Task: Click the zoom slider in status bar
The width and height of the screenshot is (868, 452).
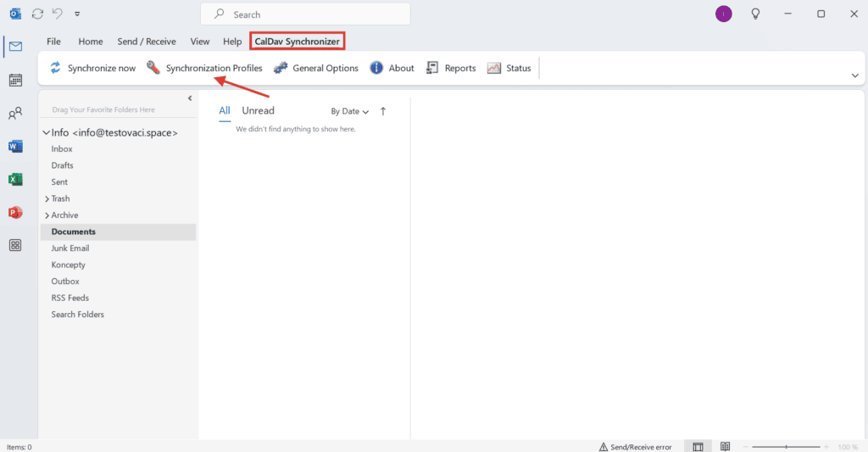Action: click(786, 447)
